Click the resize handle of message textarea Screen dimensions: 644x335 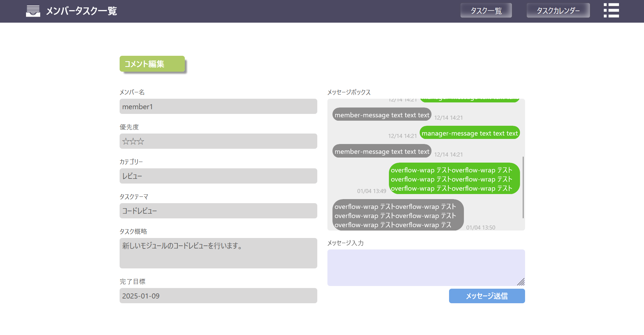pyautogui.click(x=521, y=282)
